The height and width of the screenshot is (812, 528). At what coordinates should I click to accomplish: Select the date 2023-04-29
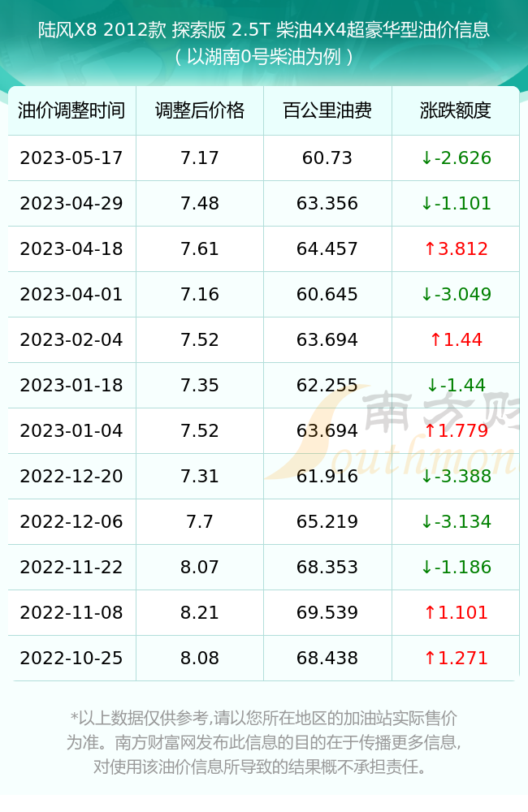point(71,204)
